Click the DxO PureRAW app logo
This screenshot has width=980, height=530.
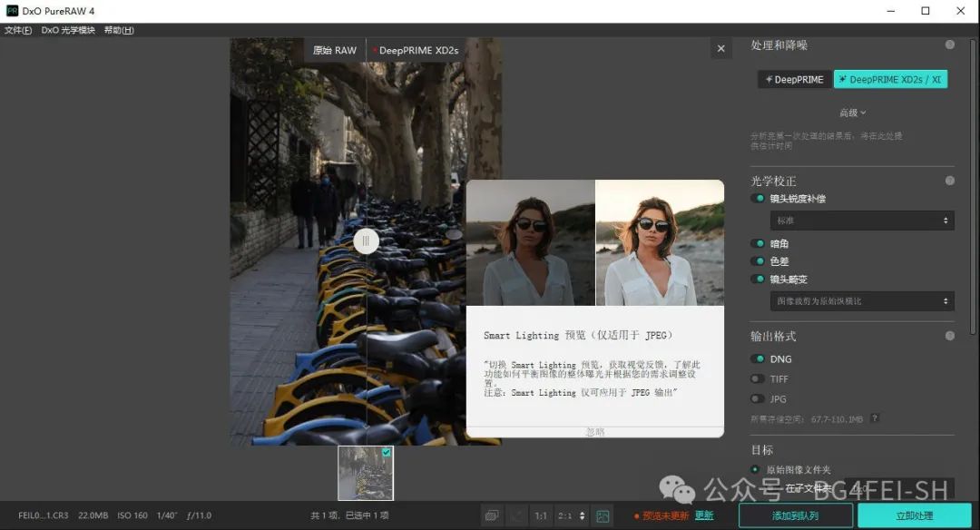click(12, 11)
